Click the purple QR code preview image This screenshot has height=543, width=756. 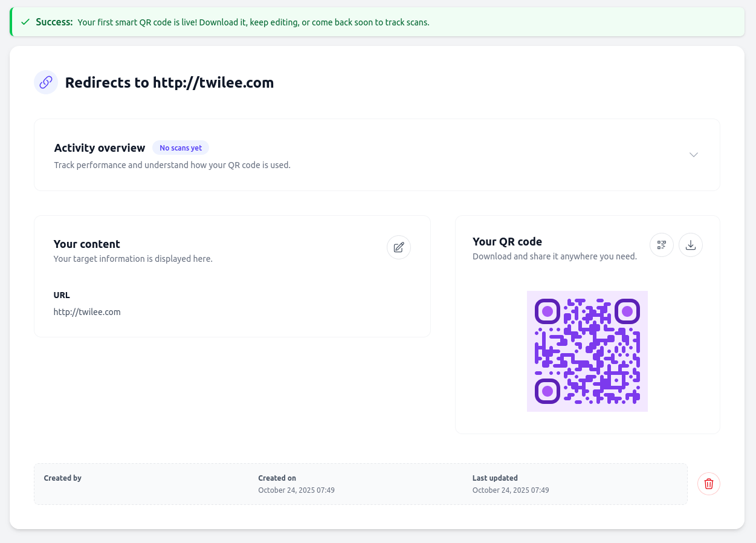point(587,351)
